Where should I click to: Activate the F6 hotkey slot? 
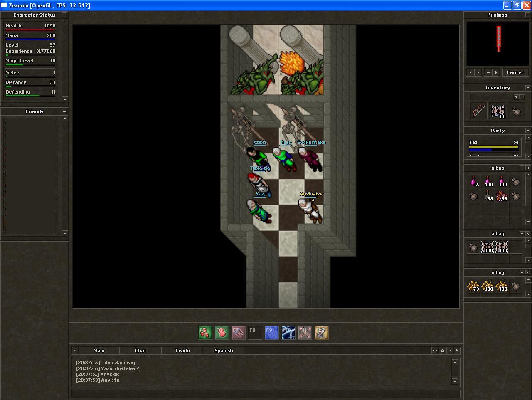tap(222, 333)
